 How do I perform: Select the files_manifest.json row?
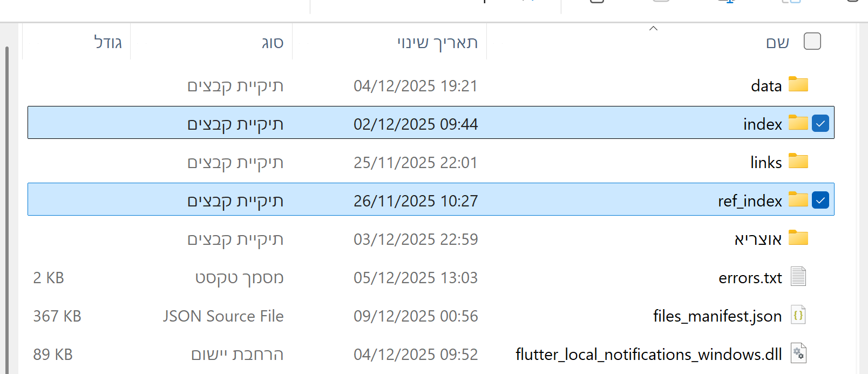716,316
